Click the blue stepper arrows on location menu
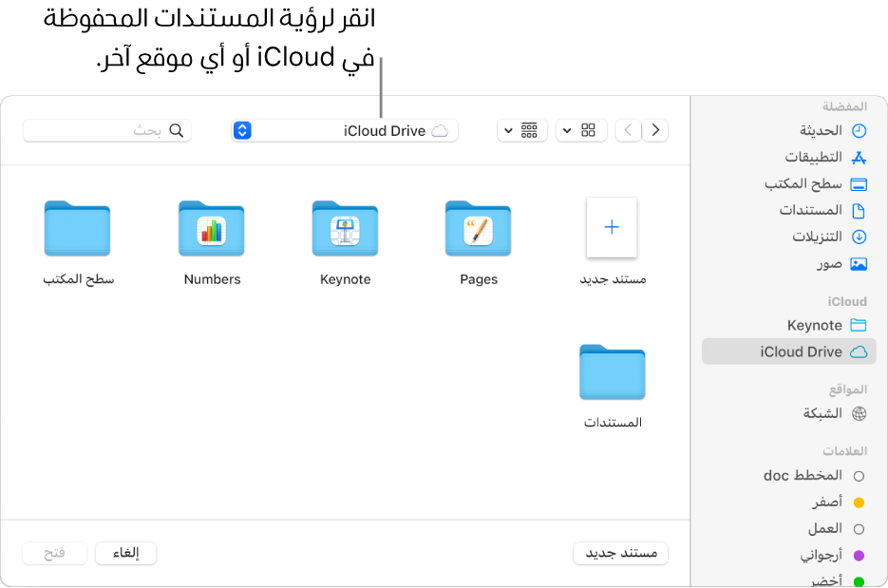The width and height of the screenshot is (888, 588). point(242,131)
